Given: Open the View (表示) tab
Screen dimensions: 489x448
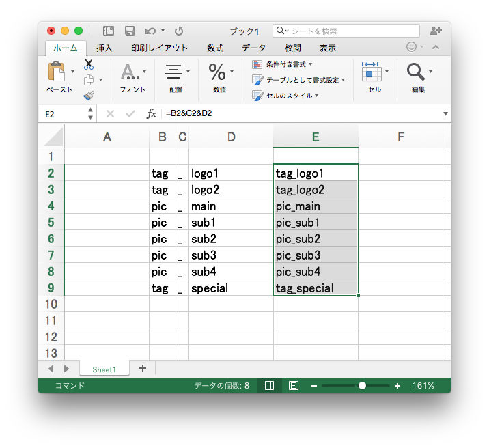Looking at the screenshot, I should (x=328, y=48).
